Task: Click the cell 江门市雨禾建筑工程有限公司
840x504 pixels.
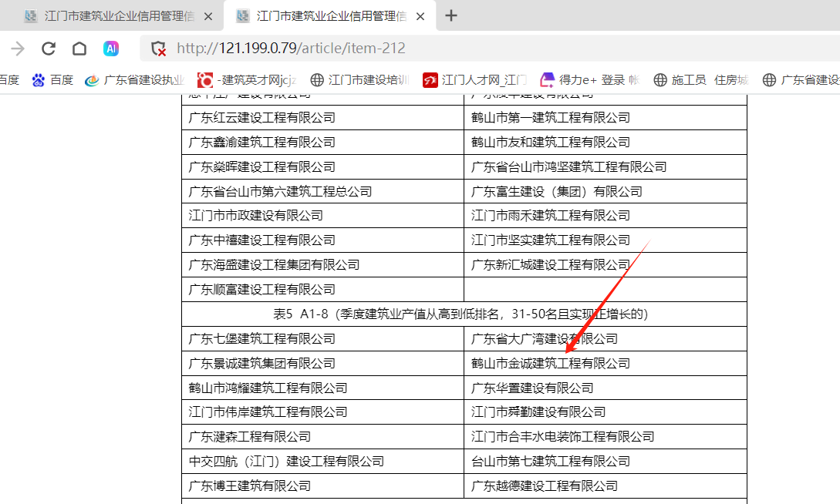Action: [606, 216]
